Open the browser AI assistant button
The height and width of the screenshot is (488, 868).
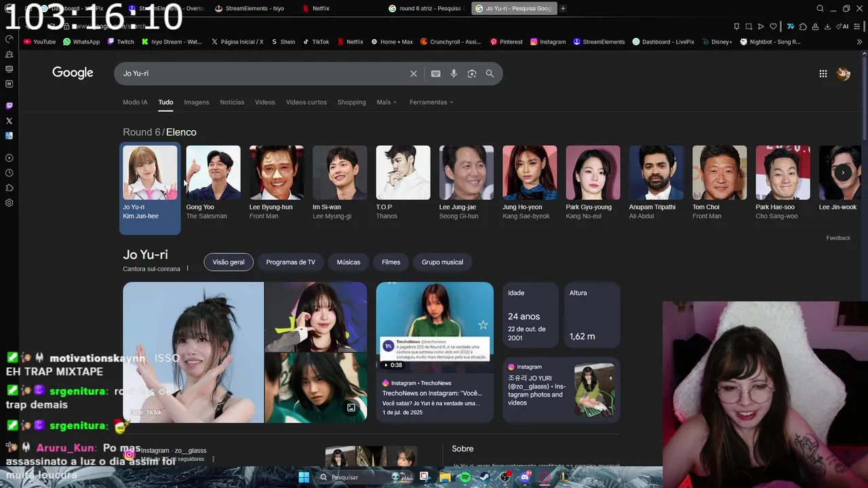[x=843, y=26]
